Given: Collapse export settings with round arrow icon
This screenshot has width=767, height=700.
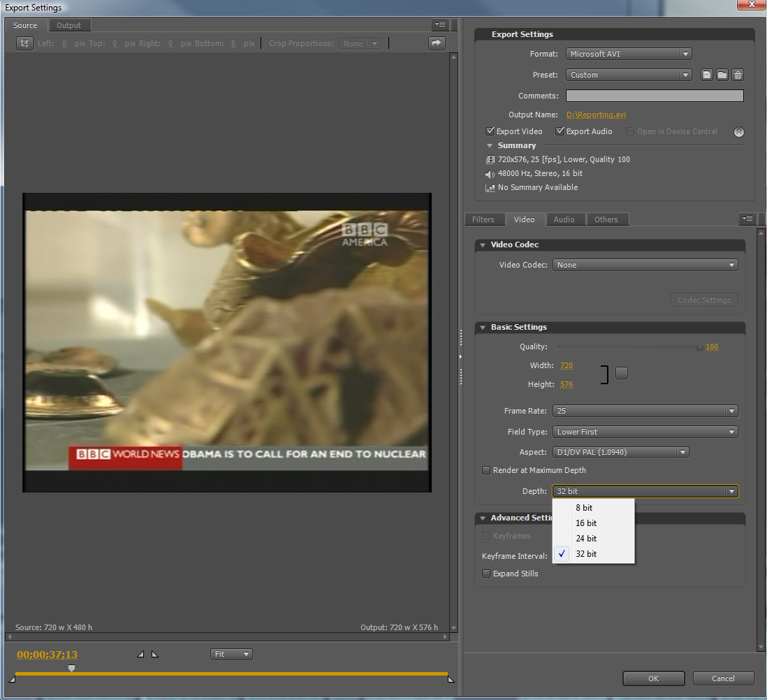Looking at the screenshot, I should (738, 131).
